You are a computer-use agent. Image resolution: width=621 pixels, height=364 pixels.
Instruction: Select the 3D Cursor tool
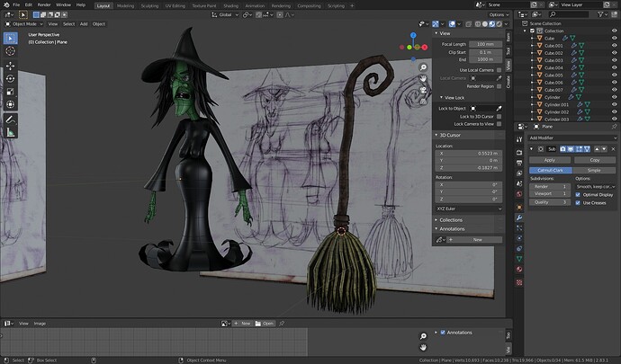click(11, 51)
